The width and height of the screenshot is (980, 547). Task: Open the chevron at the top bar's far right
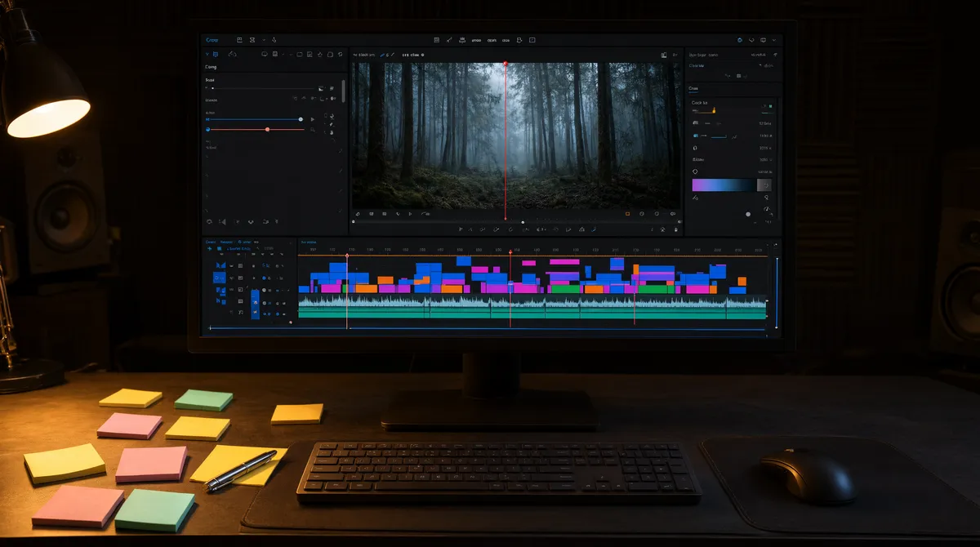click(774, 40)
